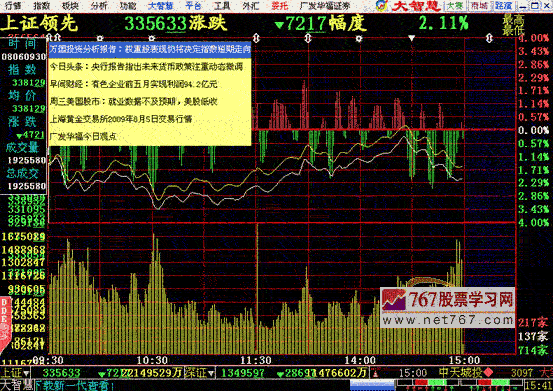Click the 路演 button at top right
553x391 pixels.
pos(503,6)
